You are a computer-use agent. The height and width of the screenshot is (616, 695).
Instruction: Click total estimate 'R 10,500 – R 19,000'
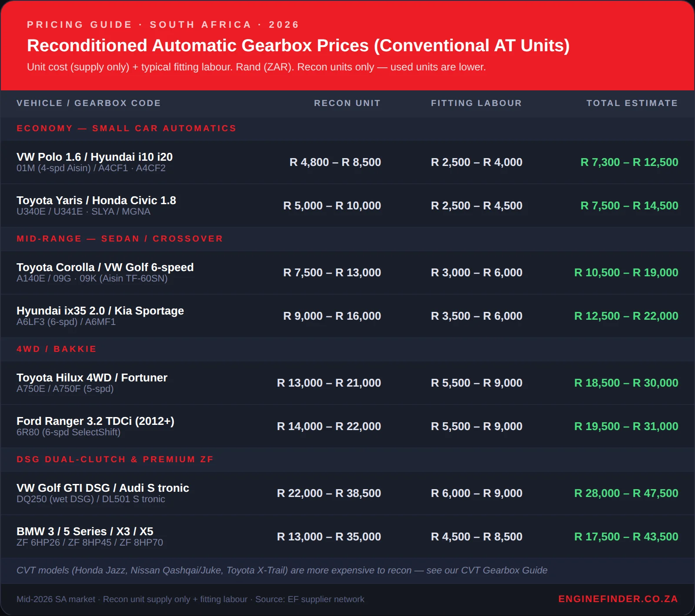point(626,272)
